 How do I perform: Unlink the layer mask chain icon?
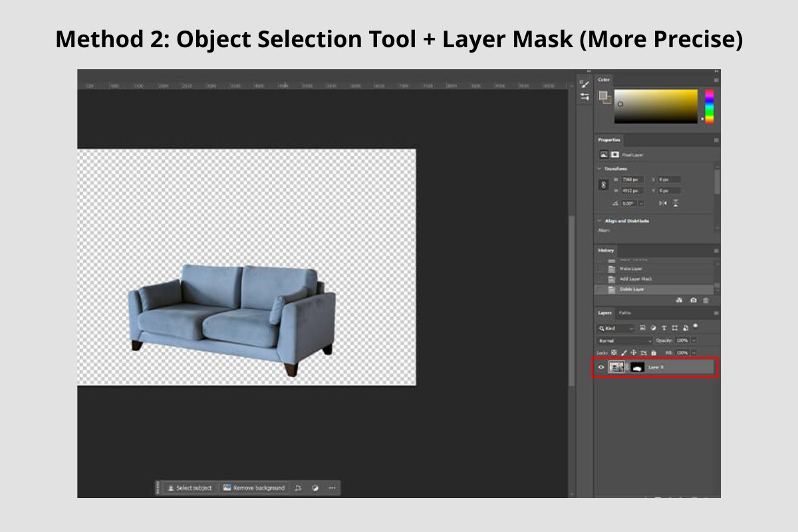pos(626,366)
